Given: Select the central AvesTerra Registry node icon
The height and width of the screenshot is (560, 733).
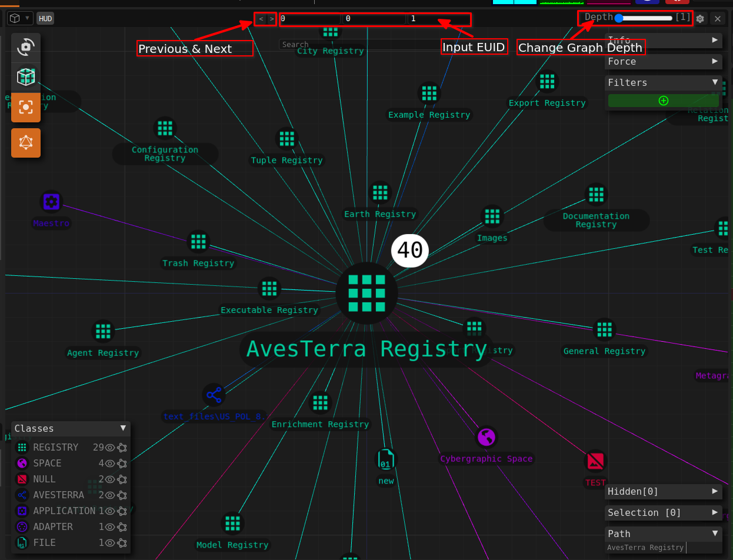Looking at the screenshot, I should [x=366, y=293].
